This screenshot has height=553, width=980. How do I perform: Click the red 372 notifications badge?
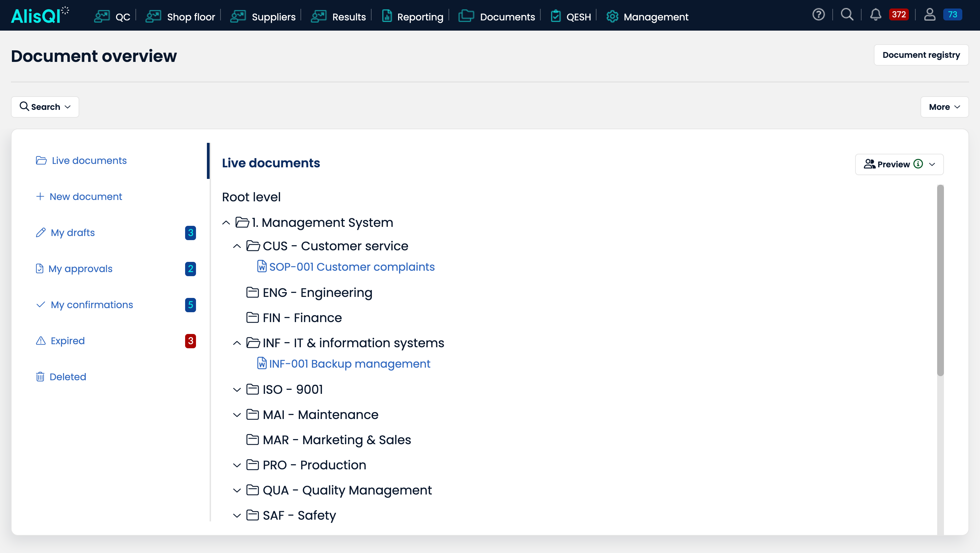tap(899, 14)
